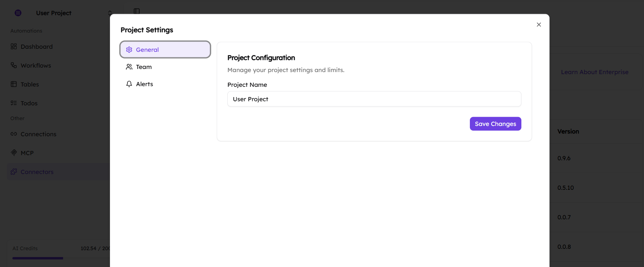This screenshot has width=644, height=267.
Task: Click the Connectors puzzle icon
Action: pos(14,172)
